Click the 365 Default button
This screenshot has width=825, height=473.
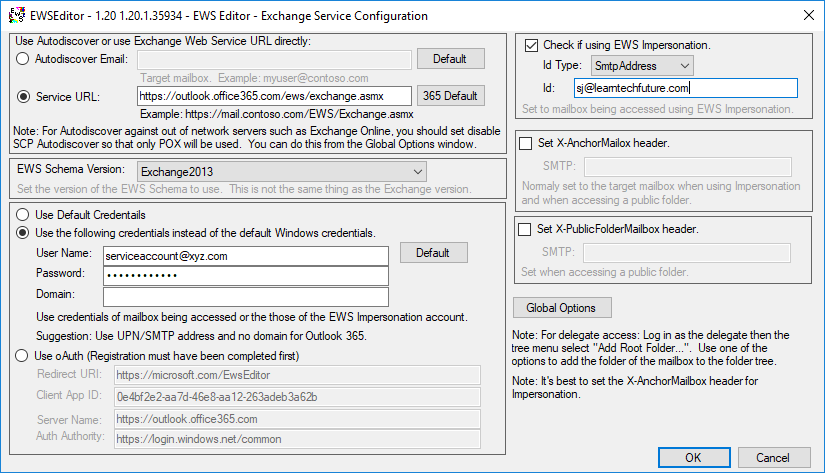click(x=450, y=96)
